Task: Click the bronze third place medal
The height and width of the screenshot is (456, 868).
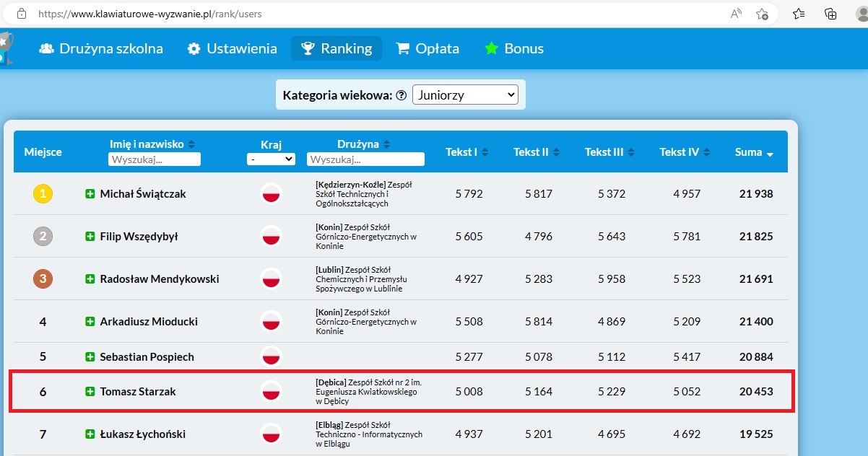Action: [43, 279]
